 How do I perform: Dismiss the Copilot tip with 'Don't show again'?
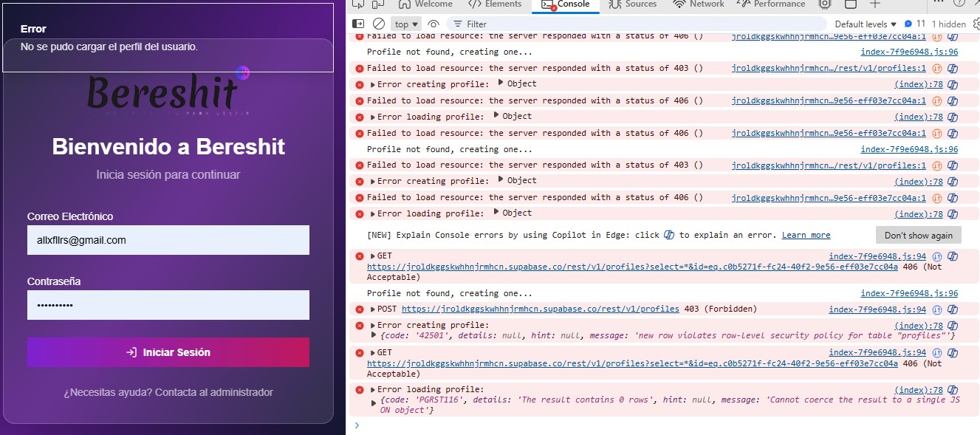pos(918,235)
